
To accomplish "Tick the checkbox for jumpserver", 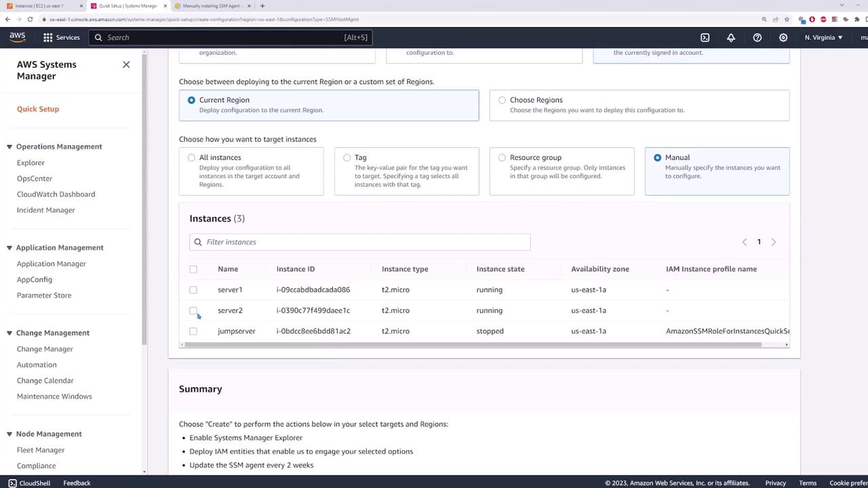I will click(193, 331).
